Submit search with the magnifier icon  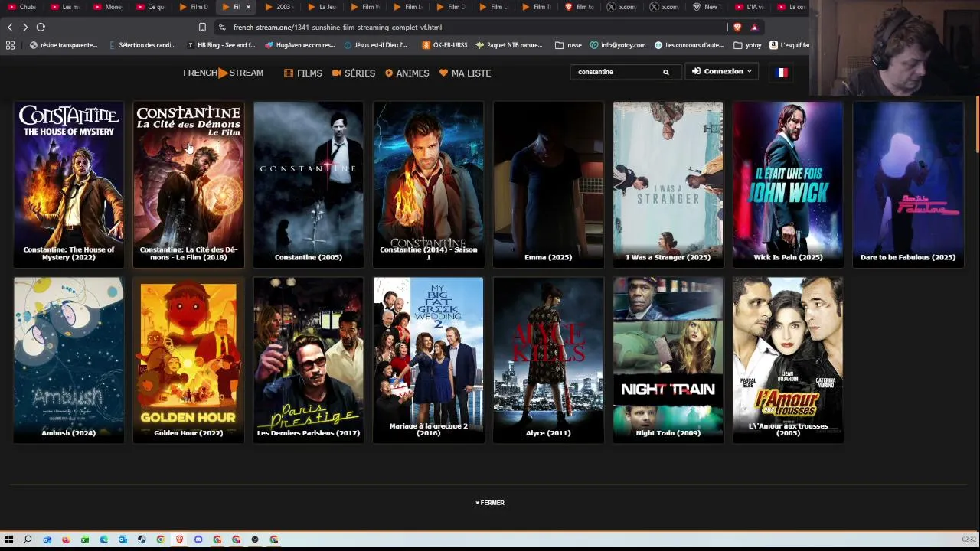pos(666,72)
